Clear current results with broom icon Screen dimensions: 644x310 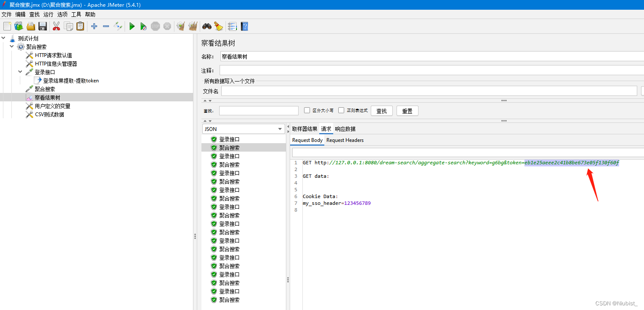tap(181, 26)
